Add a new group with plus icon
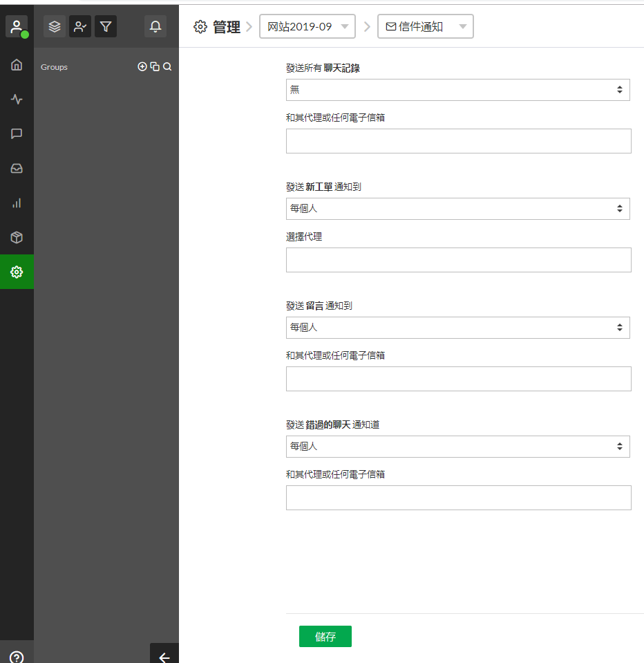The width and height of the screenshot is (644, 663). click(x=142, y=67)
